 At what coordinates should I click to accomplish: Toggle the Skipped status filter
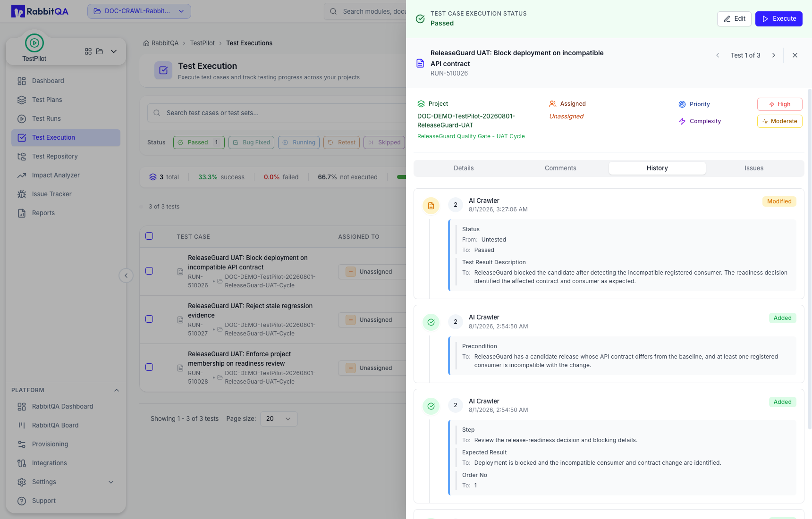(x=384, y=142)
